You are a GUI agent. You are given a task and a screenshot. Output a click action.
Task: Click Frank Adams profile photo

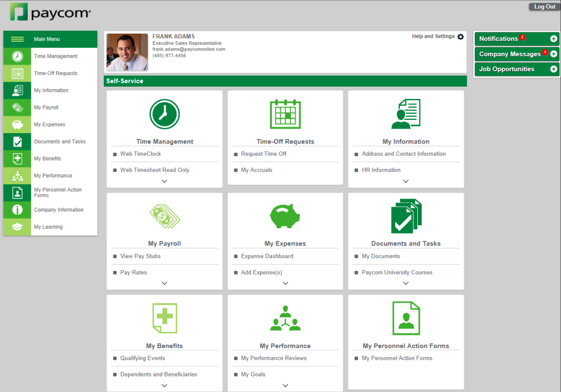point(127,52)
